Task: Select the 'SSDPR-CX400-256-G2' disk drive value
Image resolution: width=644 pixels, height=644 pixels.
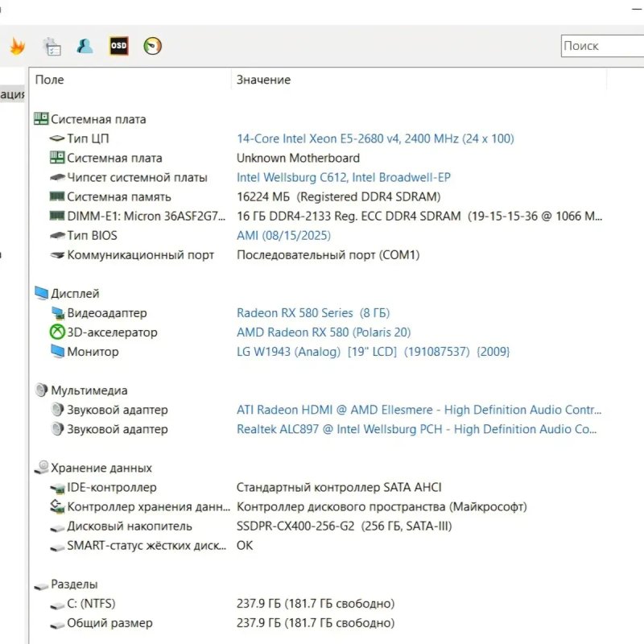Action: [x=345, y=526]
